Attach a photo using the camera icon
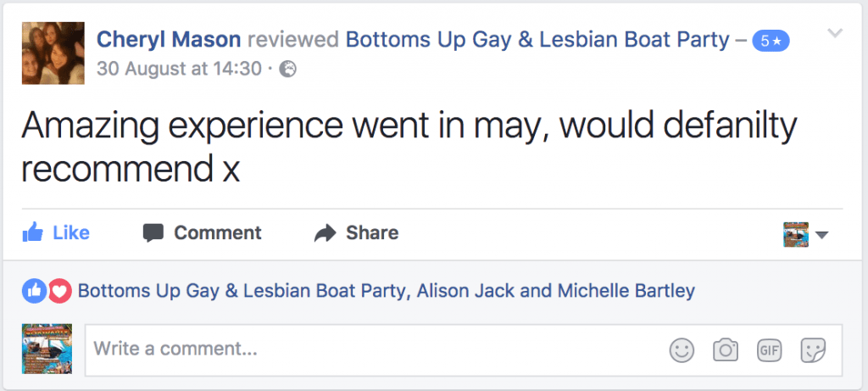This screenshot has height=391, width=868. pos(725,349)
